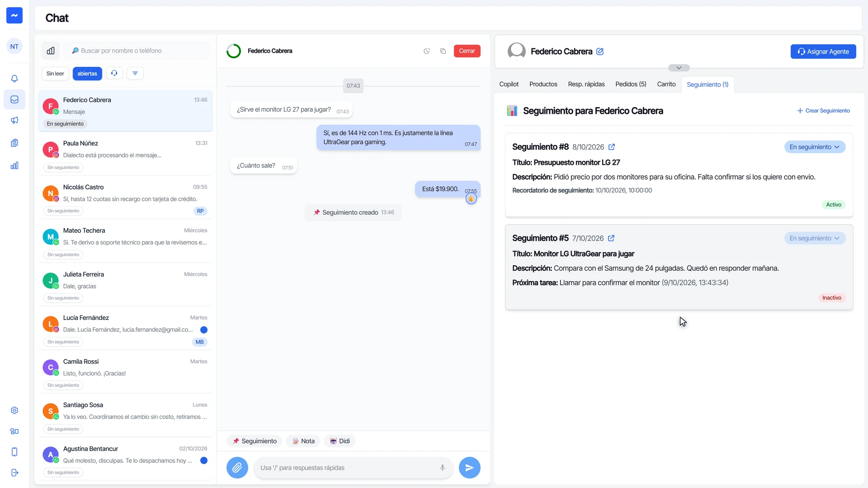
Task: Open the Carrito tab
Action: click(x=666, y=84)
